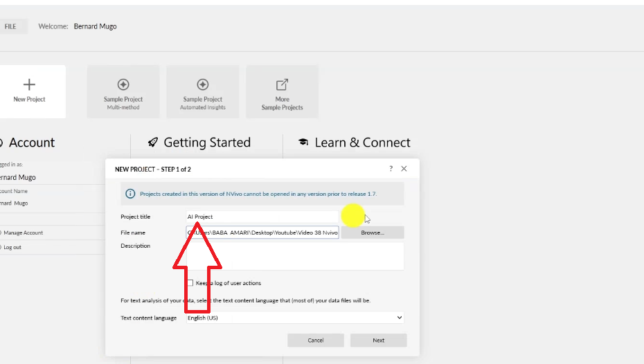The width and height of the screenshot is (644, 364).
Task: Click the help question mark in dialog
Action: pos(391,169)
